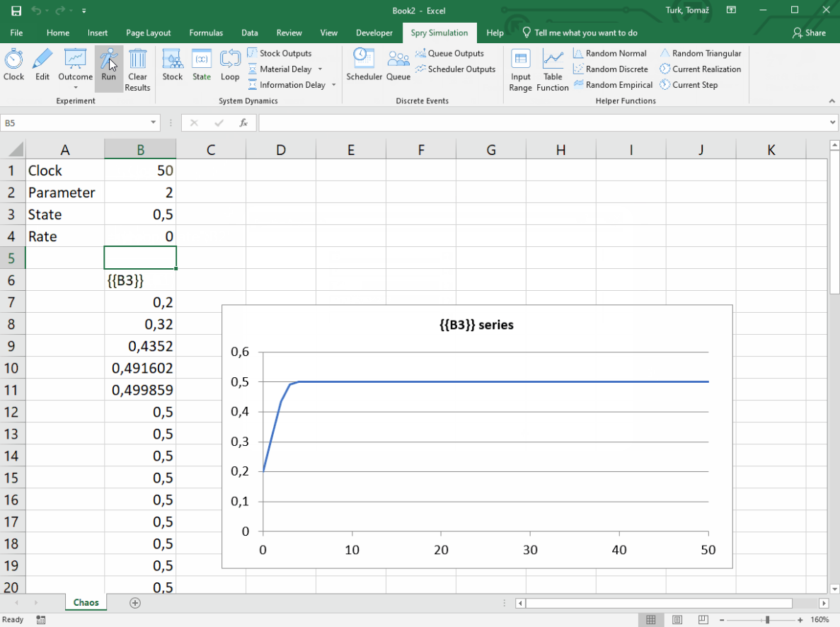The width and height of the screenshot is (840, 627).
Task: Insert a Scheduler element
Action: click(x=364, y=64)
